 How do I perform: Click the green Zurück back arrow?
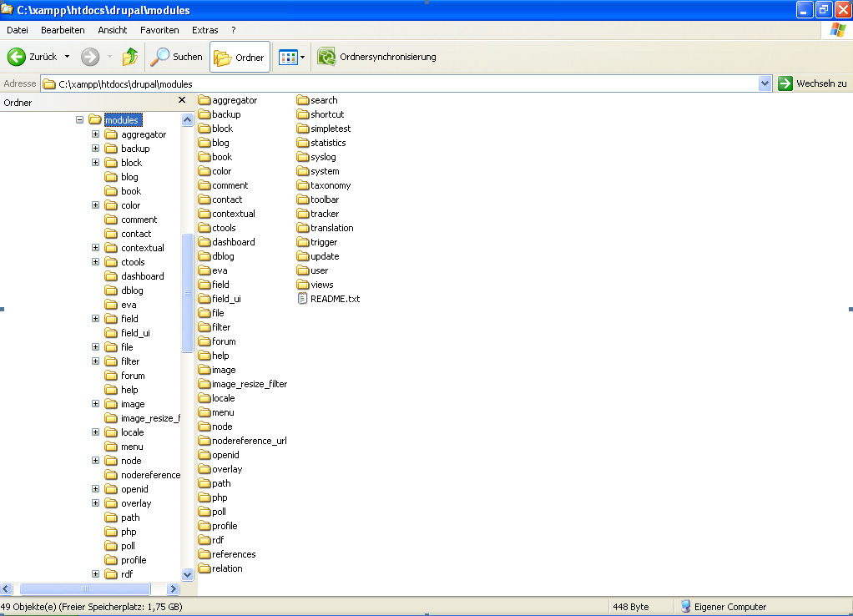17,57
